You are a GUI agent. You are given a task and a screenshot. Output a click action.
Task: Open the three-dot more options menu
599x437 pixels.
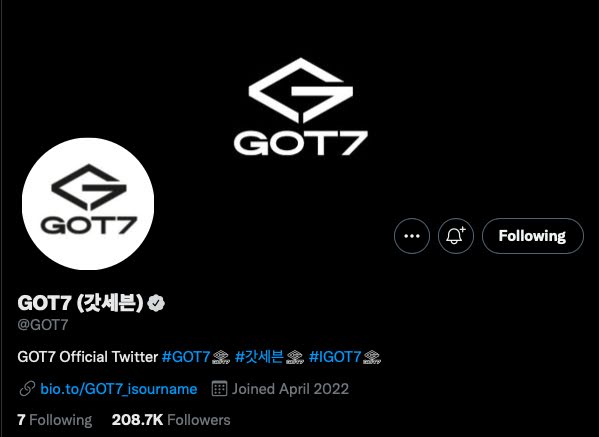(x=412, y=236)
